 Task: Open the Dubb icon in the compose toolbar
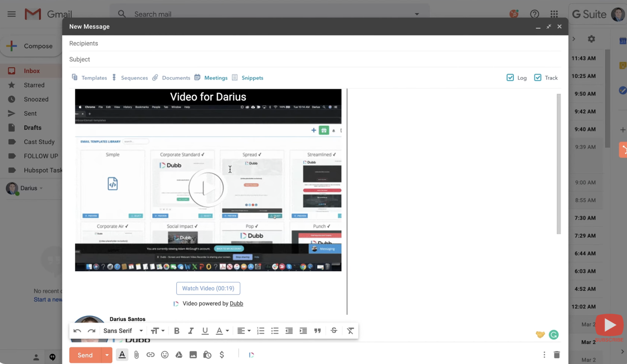pyautogui.click(x=251, y=355)
